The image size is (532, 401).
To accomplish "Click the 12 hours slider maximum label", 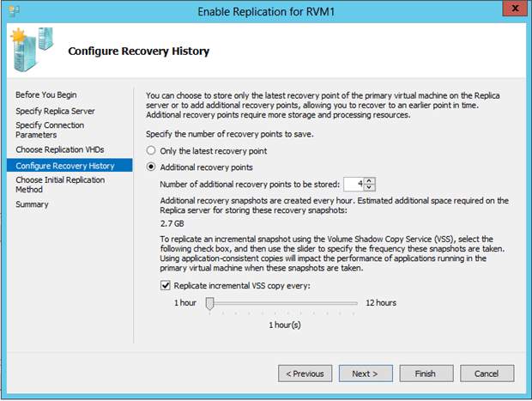I will 381,302.
